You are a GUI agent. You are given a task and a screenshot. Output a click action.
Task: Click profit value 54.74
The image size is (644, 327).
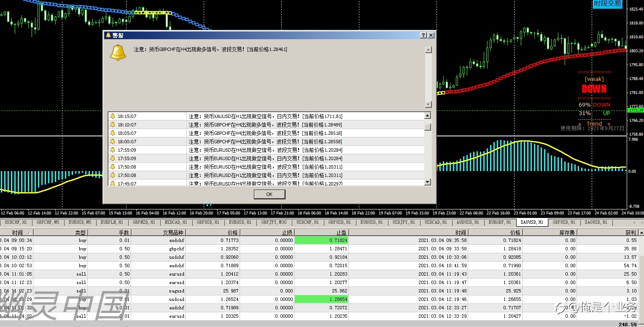(x=630, y=265)
